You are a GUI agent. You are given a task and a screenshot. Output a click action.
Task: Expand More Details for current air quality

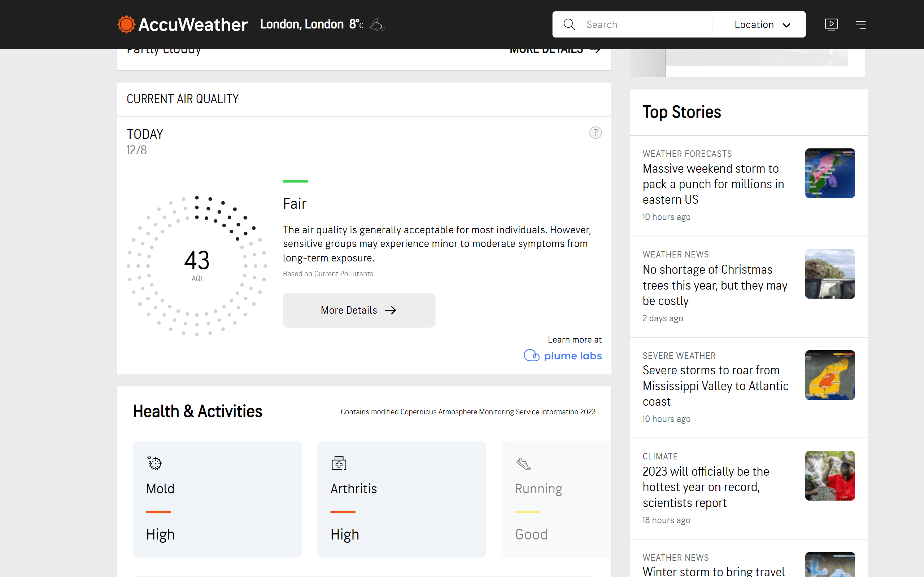coord(358,310)
